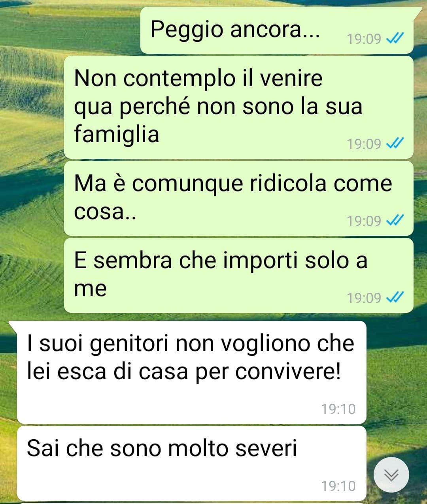
Task: Tap the 19:09 timestamp on 'famiglia' bubble
Action: point(364,144)
